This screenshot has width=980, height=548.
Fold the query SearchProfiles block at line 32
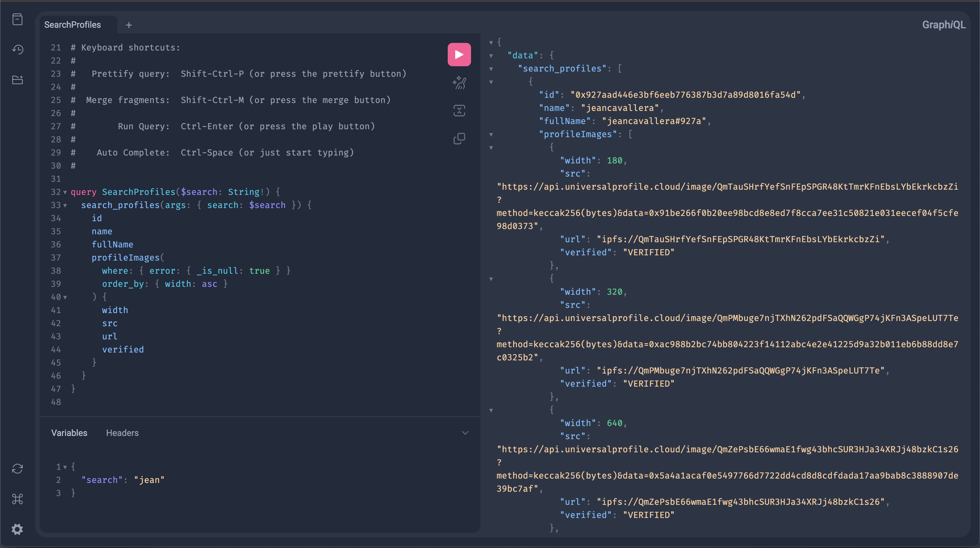tap(65, 192)
